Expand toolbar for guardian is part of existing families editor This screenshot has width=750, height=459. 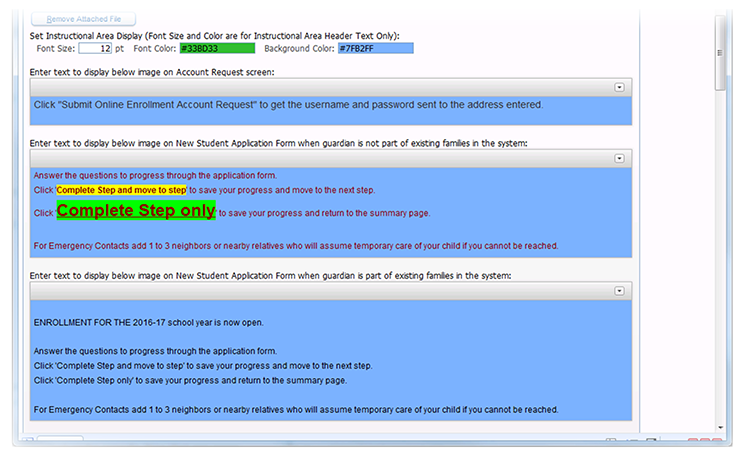point(619,291)
